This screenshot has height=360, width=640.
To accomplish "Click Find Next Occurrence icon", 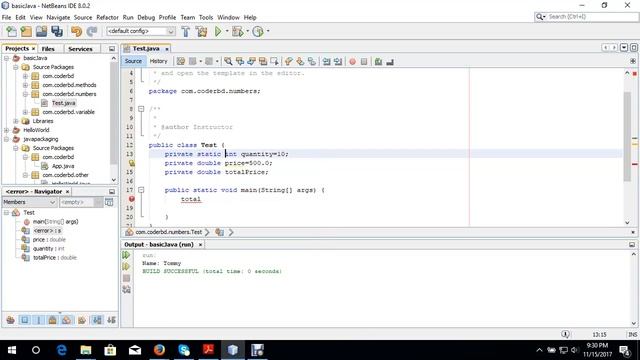I will [251, 61].
